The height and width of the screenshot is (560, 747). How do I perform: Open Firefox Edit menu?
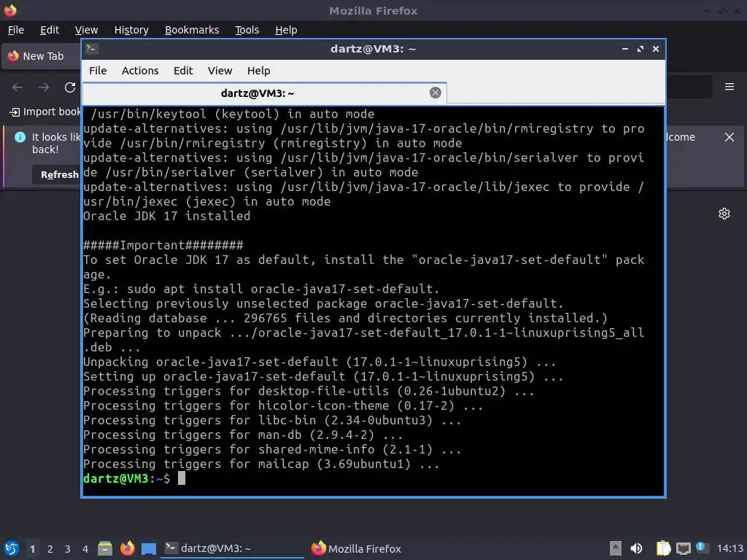pos(50,29)
